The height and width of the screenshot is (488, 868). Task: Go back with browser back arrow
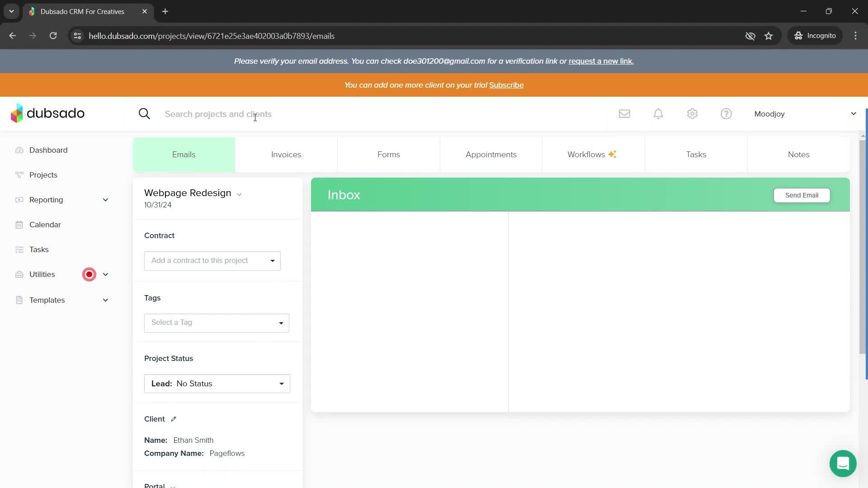[x=13, y=36]
